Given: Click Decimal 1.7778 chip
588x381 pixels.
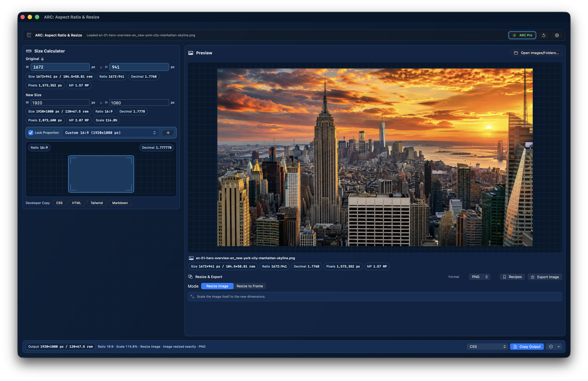Looking at the screenshot, I should coord(132,111).
